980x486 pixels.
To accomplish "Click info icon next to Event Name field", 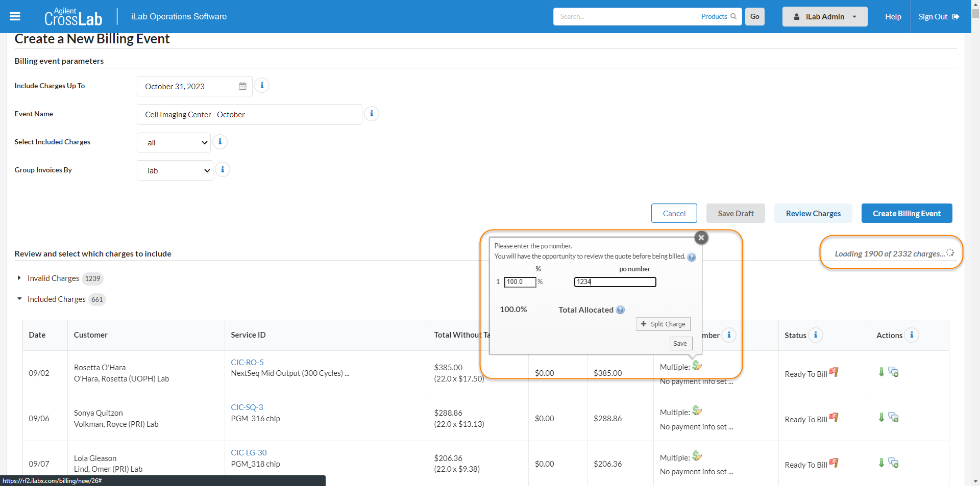I will click(x=372, y=114).
